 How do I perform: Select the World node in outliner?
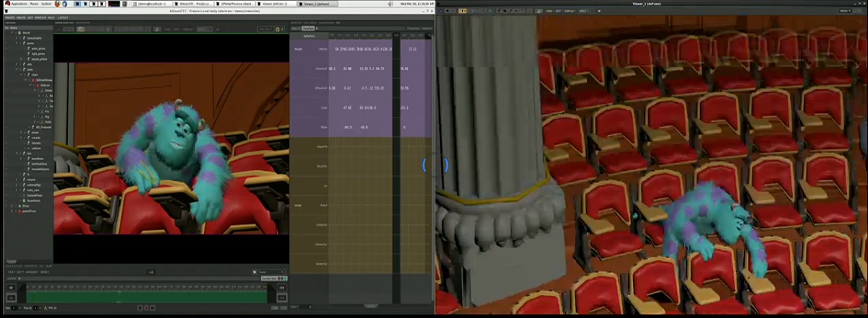tap(26, 33)
